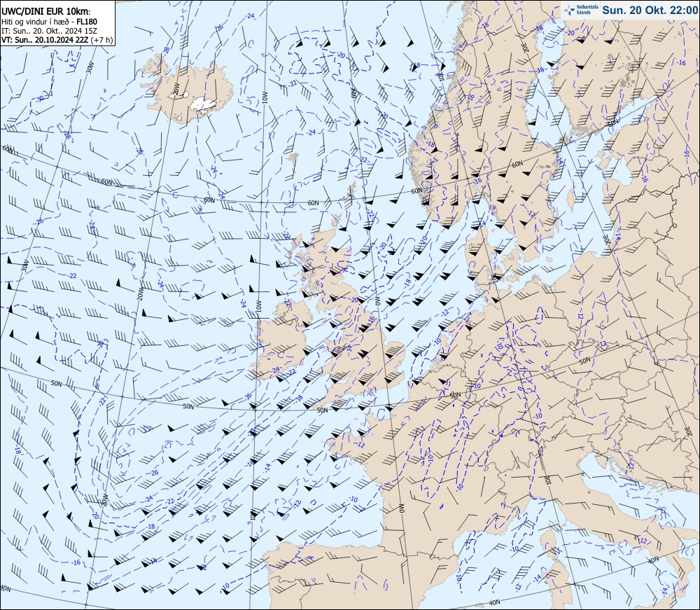The image size is (700, 610).
Task: Select the "Hiti og vindur í hæð - FL180" line
Action: (49, 22)
